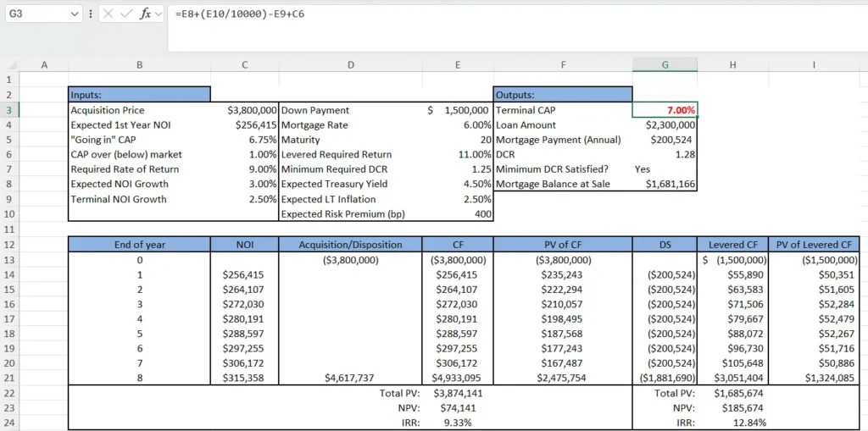The height and width of the screenshot is (431, 868).
Task: Click the Insert Function fx icon
Action: pos(145,14)
